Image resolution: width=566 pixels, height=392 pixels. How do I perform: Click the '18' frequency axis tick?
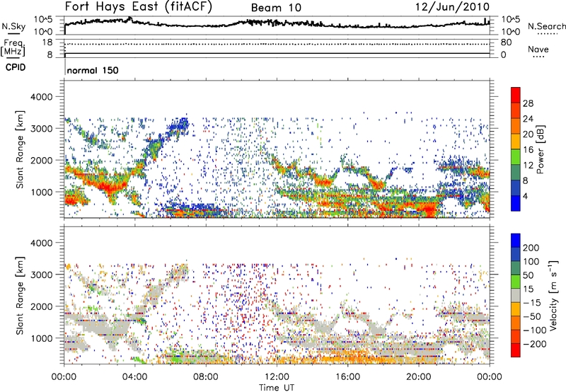[x=47, y=42]
